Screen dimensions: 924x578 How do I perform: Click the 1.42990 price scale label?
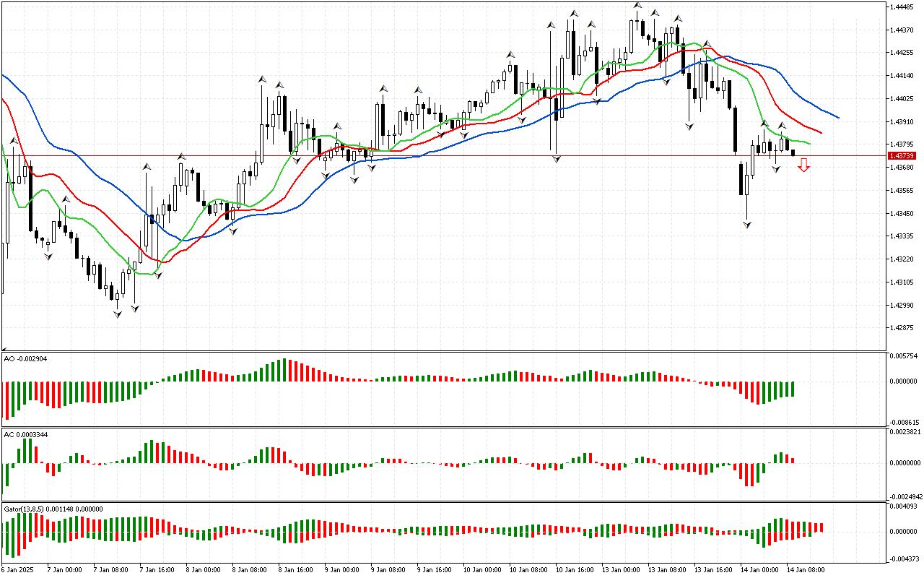tap(902, 306)
